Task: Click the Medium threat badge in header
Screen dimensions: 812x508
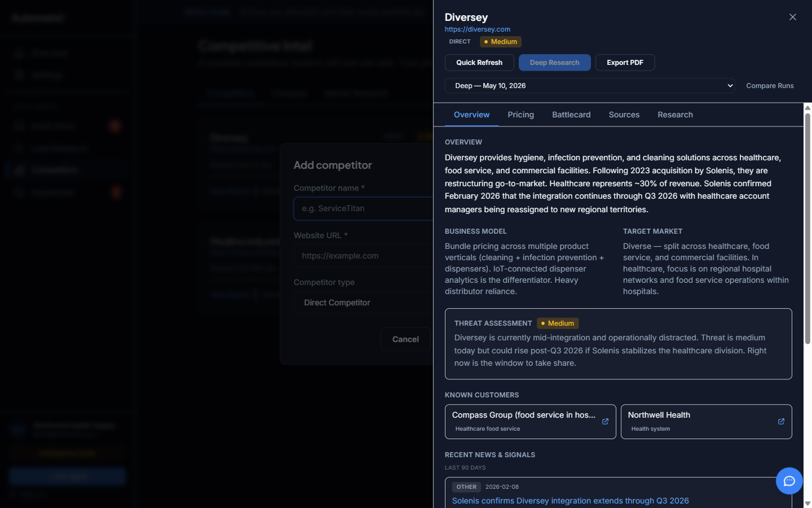Action: coord(501,42)
